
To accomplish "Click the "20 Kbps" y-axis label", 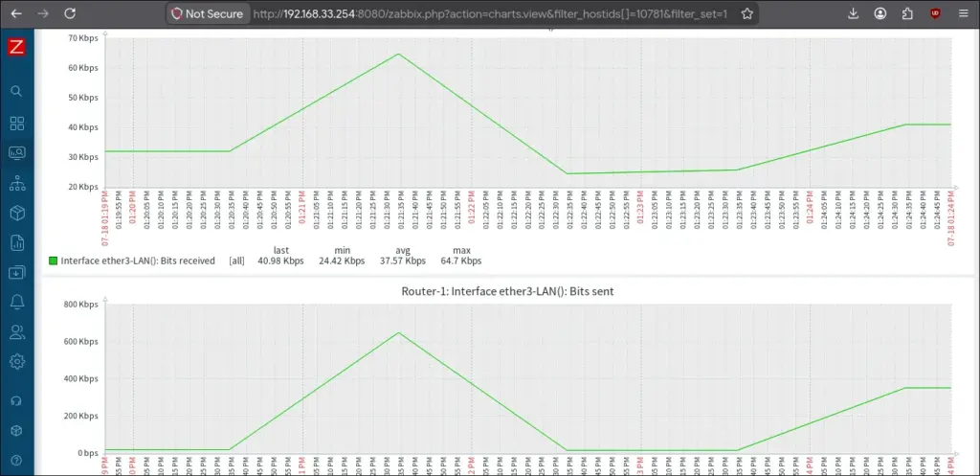I will pyautogui.click(x=83, y=187).
